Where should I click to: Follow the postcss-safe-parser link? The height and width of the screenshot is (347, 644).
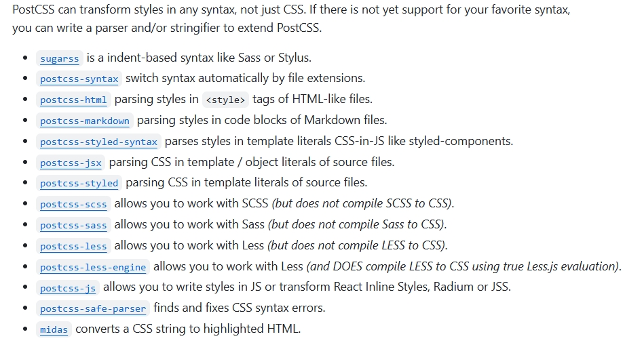pos(93,308)
